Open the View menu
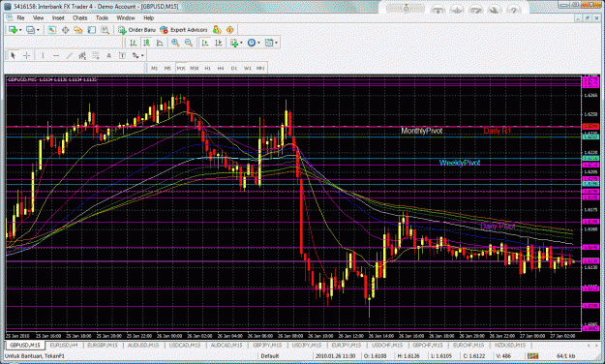605x364 pixels. pyautogui.click(x=38, y=17)
